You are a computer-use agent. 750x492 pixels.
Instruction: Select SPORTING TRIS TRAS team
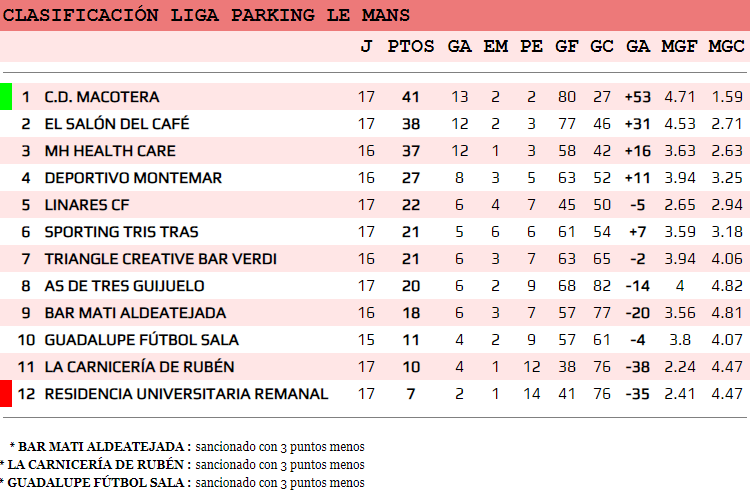coord(121,232)
